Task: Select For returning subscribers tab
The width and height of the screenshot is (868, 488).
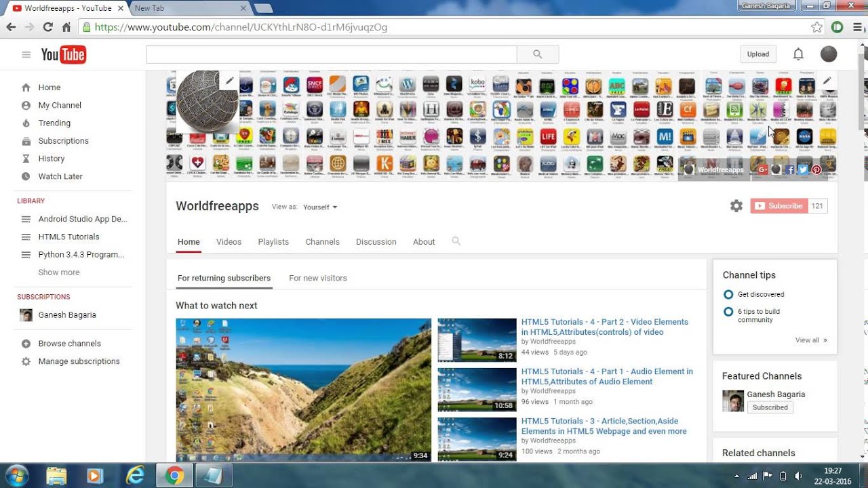Action: [224, 278]
